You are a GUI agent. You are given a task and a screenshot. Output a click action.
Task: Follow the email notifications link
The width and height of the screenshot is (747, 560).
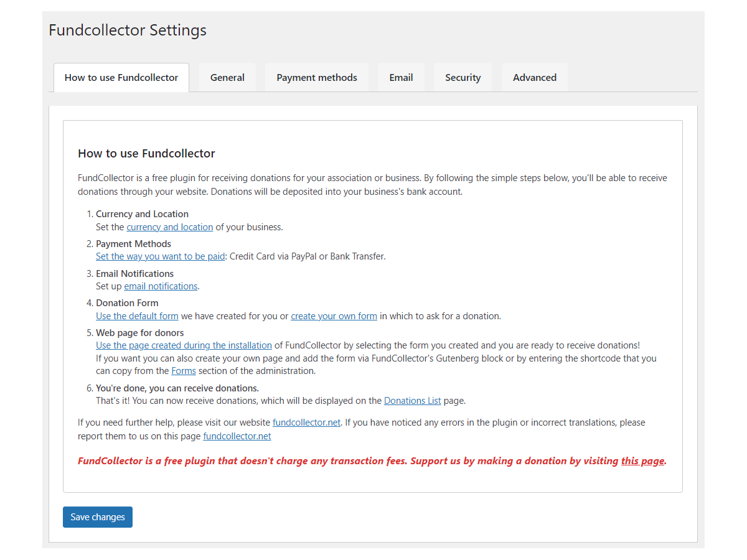[161, 286]
